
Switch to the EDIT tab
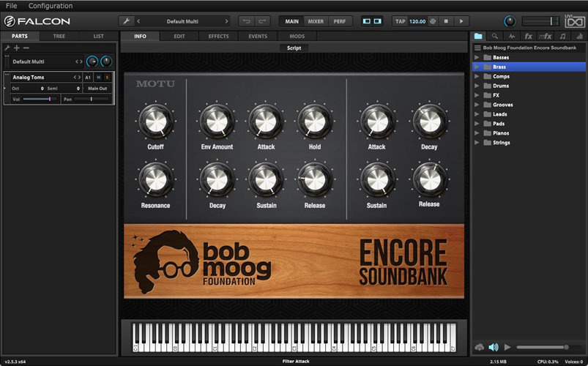pyautogui.click(x=179, y=37)
